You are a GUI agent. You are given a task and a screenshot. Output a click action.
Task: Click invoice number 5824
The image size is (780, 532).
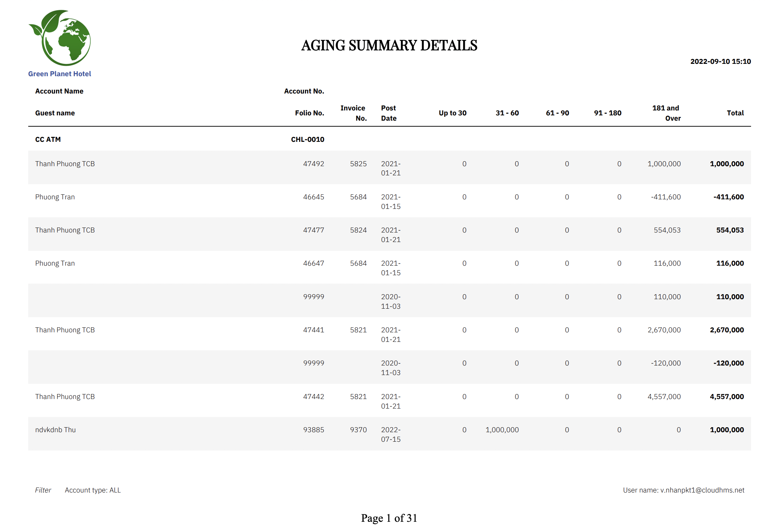point(358,230)
